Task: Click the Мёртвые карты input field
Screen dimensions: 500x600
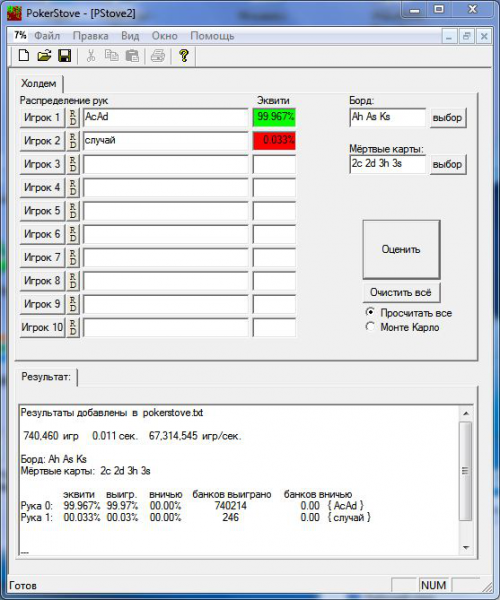Action: [x=388, y=164]
